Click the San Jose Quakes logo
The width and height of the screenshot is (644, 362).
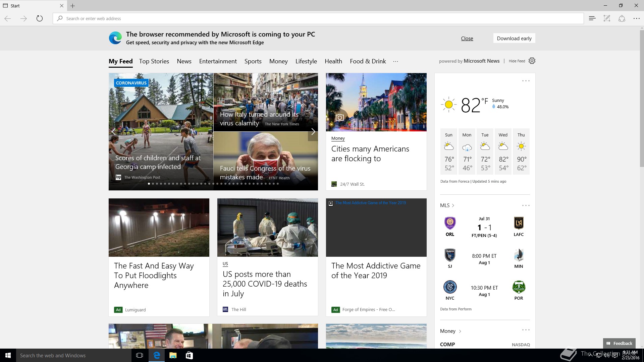pyautogui.click(x=450, y=255)
